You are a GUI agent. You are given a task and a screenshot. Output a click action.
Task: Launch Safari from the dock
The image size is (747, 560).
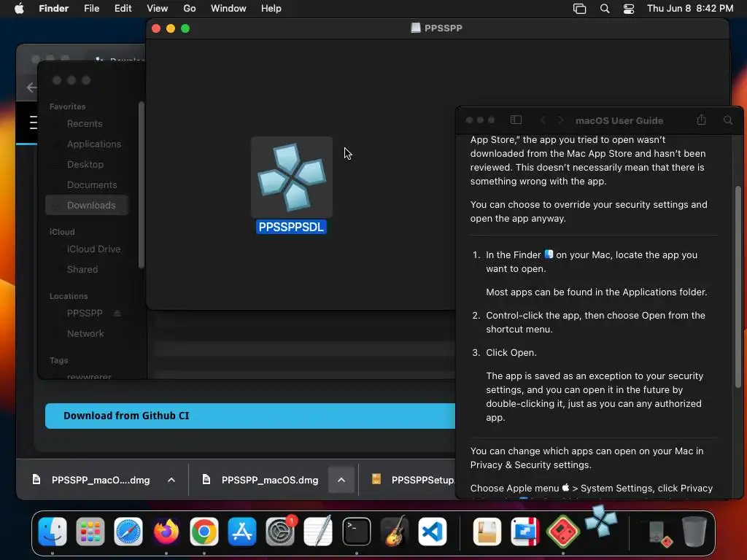pos(128,531)
